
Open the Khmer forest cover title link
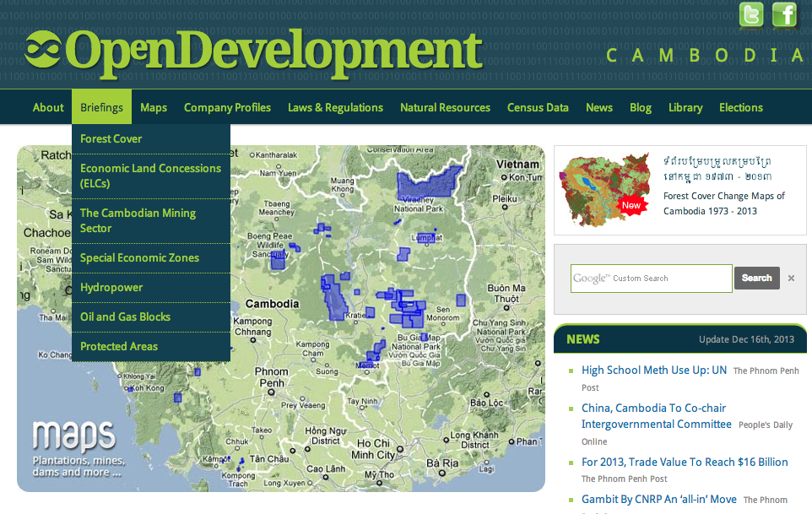[717, 169]
